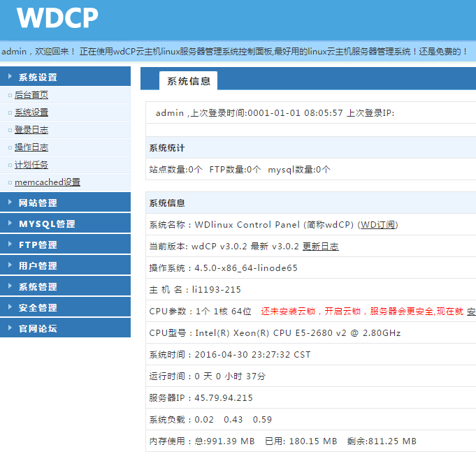Viewport: 476px width, 461px height.
Task: Click the WDCP logo in header
Action: tap(57, 18)
